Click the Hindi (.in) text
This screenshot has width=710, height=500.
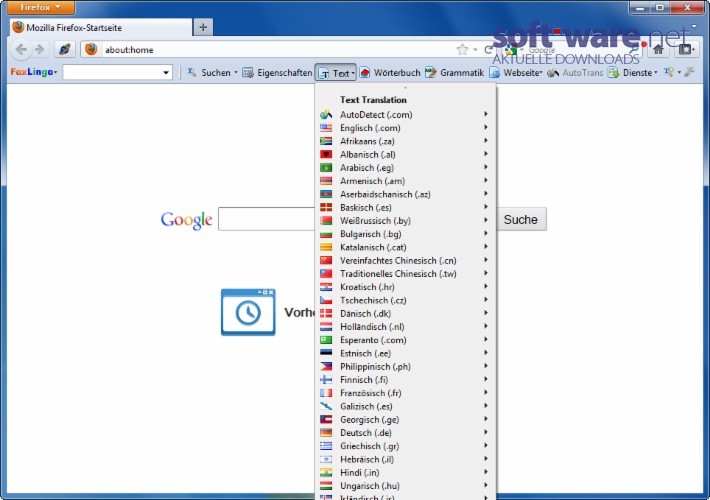pyautogui.click(x=360, y=472)
